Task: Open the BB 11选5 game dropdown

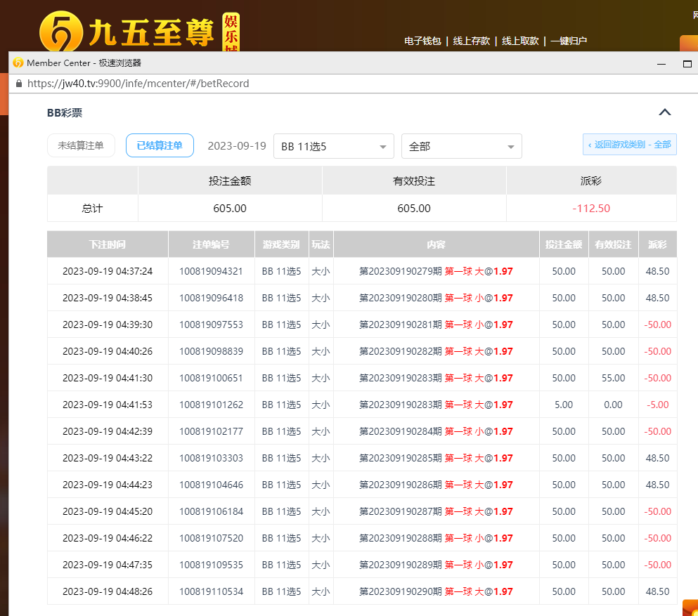Action: [333, 146]
